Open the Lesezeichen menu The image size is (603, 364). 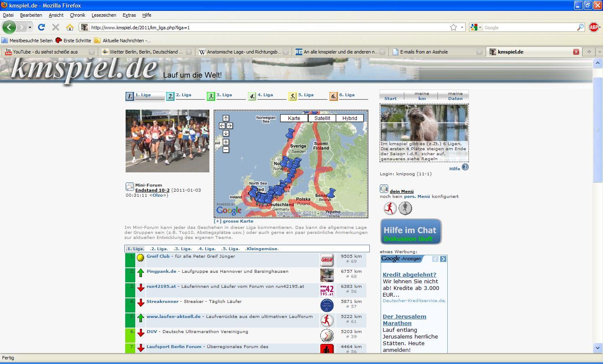104,15
